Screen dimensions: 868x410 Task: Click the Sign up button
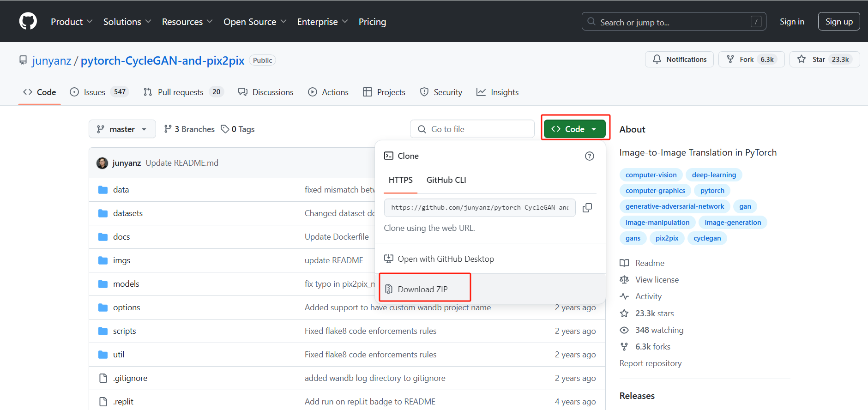point(839,22)
